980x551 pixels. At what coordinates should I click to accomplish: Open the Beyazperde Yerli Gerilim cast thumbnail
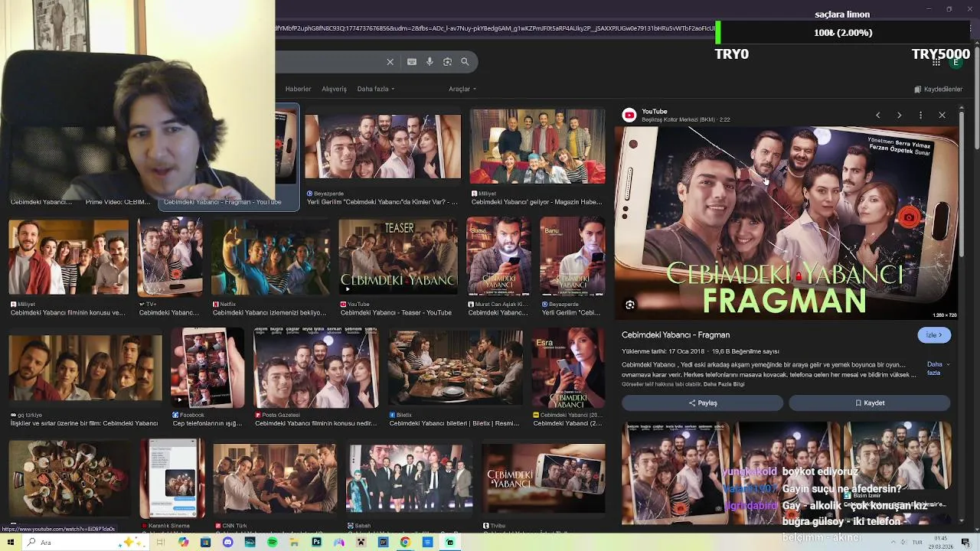(383, 147)
